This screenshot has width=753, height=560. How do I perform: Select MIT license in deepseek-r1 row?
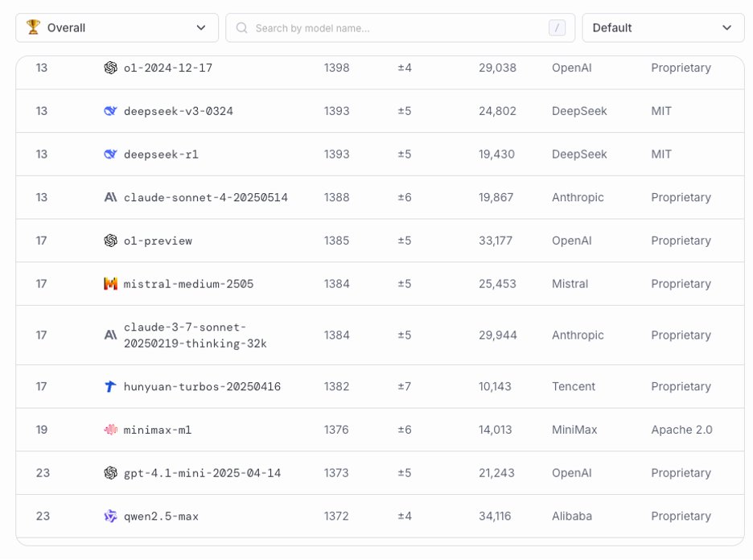pyautogui.click(x=661, y=154)
